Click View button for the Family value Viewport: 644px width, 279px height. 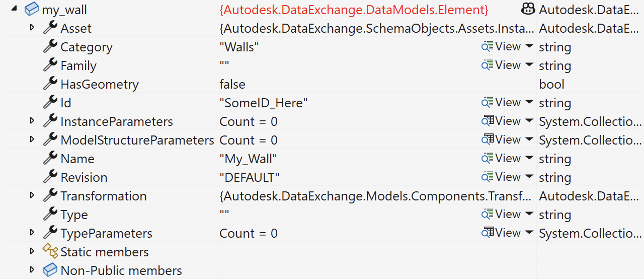pos(501,65)
